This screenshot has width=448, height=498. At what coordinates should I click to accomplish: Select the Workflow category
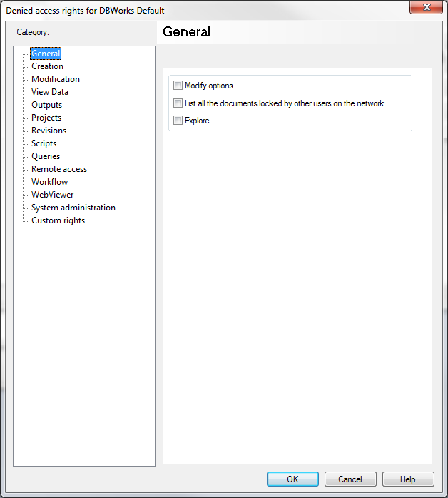pos(49,182)
